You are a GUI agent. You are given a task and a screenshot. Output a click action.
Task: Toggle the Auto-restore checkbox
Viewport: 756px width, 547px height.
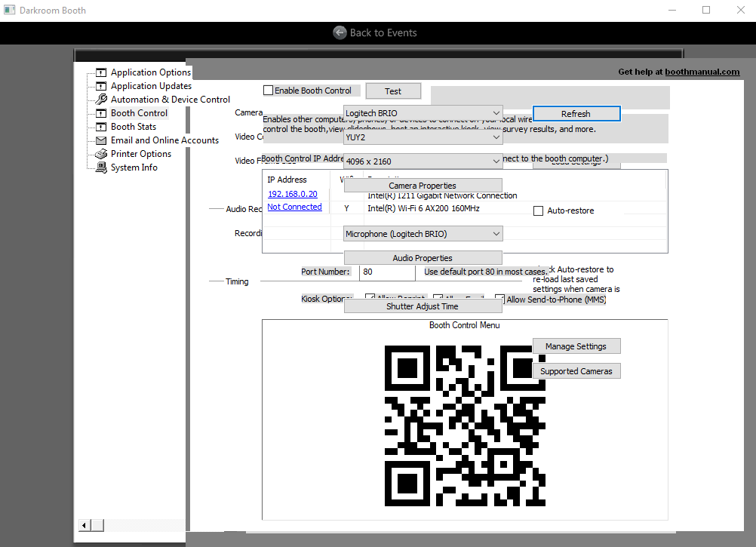538,211
